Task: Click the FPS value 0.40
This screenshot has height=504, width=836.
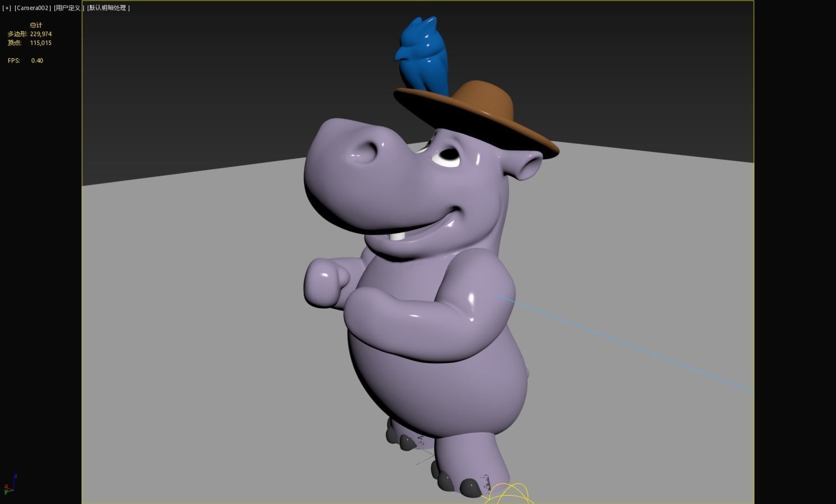Action: click(x=37, y=60)
